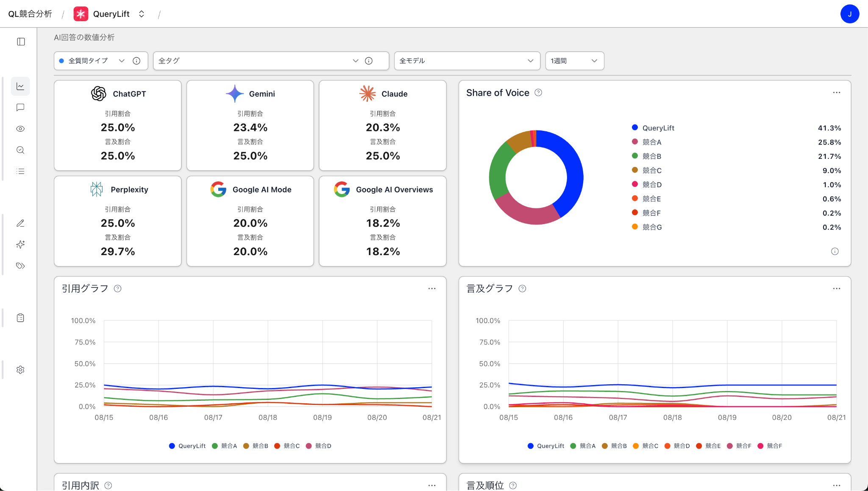Viewport: 868px width, 491px height.
Task: Click the Google AI Overviews logo
Action: tap(342, 189)
